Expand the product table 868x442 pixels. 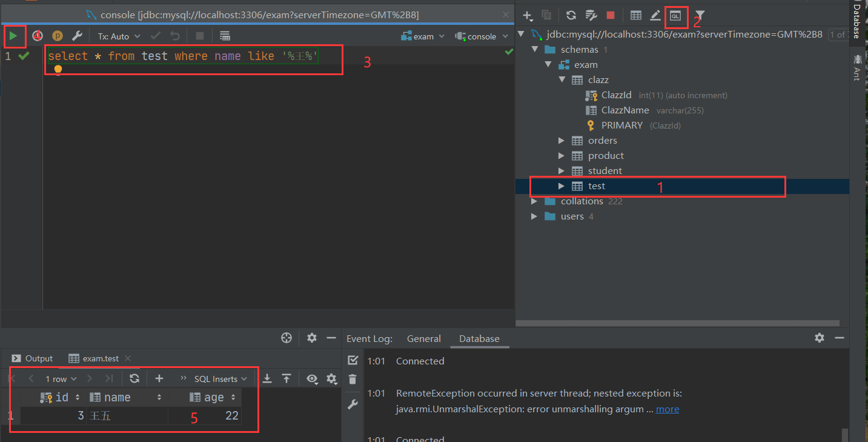tap(562, 155)
